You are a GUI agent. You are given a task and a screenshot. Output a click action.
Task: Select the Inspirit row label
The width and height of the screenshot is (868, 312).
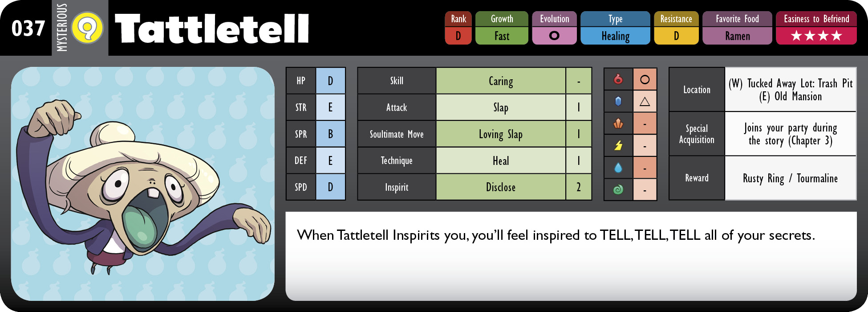click(397, 187)
